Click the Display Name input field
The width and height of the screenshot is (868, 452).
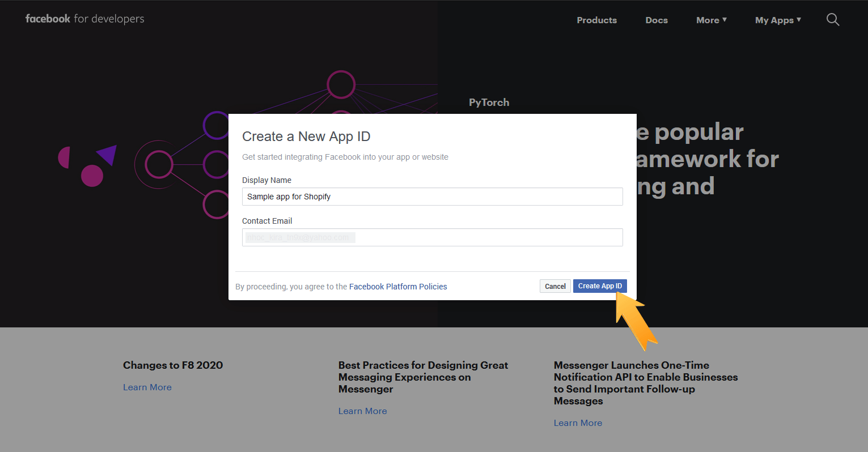[x=432, y=197]
